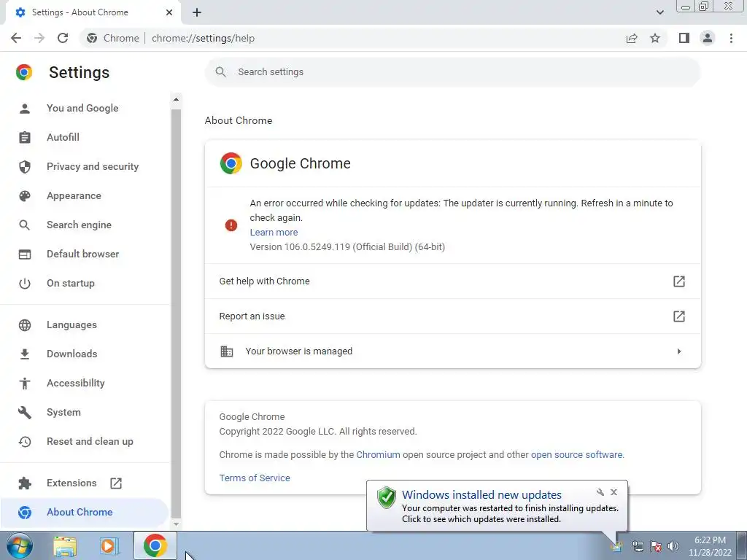
Task: Open the open source software link
Action: [x=577, y=455]
